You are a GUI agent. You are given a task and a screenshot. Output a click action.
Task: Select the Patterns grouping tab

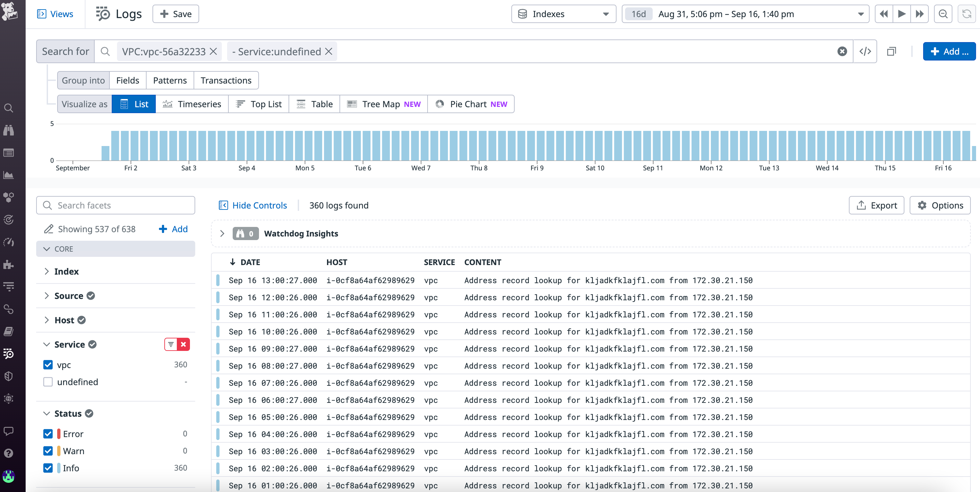click(170, 80)
